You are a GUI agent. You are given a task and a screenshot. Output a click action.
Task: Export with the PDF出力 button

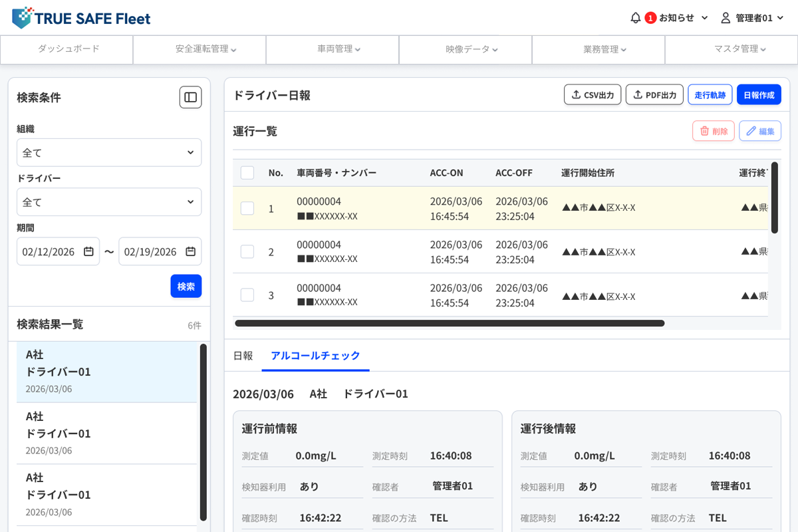coord(654,94)
